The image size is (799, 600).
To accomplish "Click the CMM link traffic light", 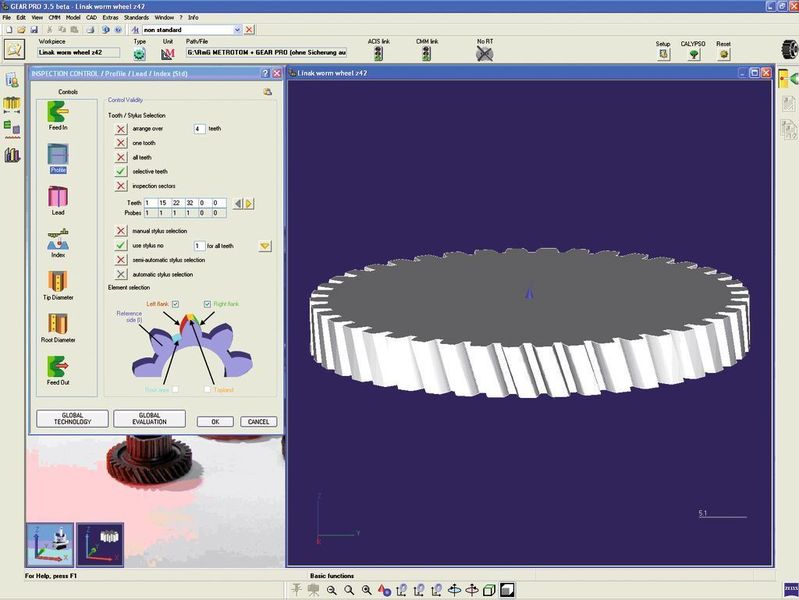I will tap(427, 53).
